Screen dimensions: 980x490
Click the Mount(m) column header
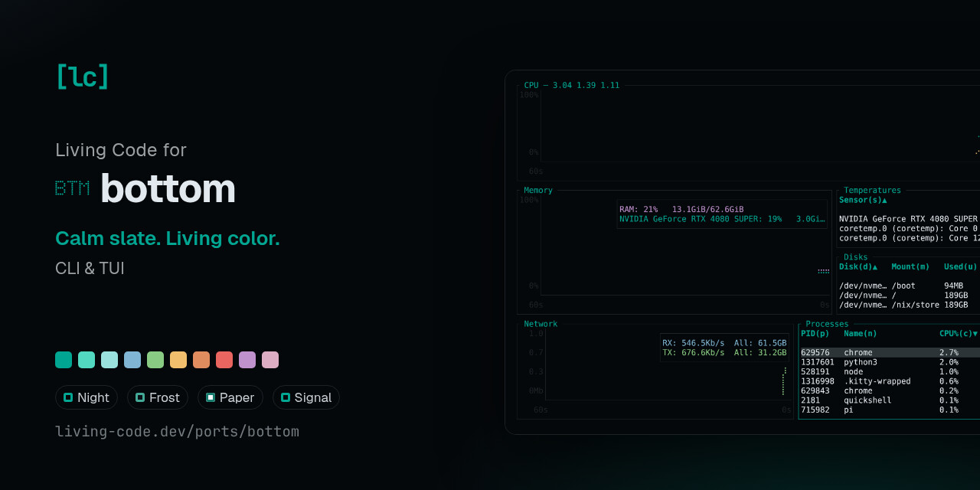(x=910, y=266)
